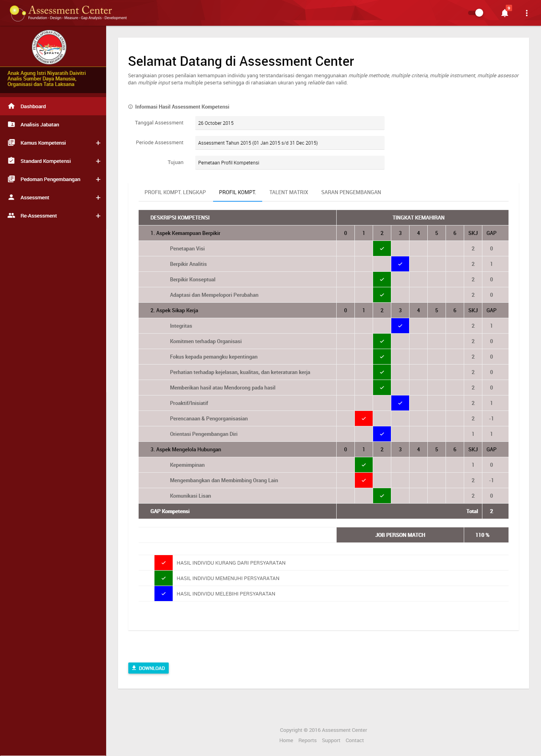The image size is (541, 756).
Task: Click the Analisis Jabatan sidebar icon
Action: tap(11, 124)
